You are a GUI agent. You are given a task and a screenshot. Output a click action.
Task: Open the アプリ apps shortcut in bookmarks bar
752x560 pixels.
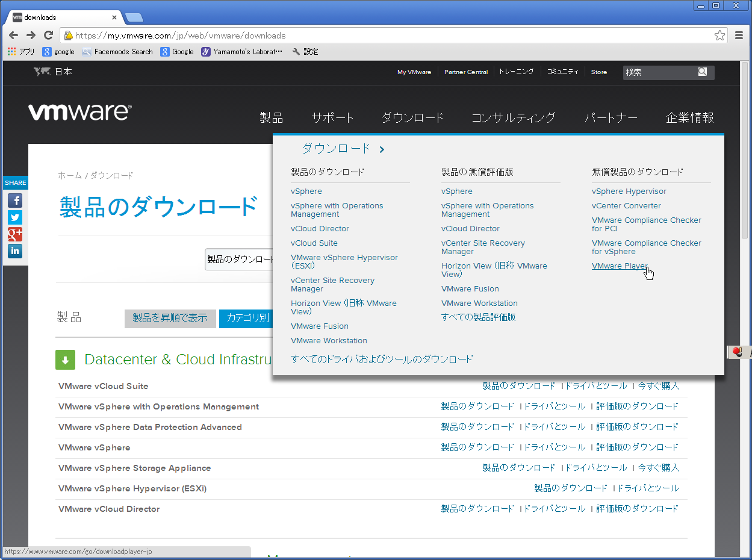21,52
